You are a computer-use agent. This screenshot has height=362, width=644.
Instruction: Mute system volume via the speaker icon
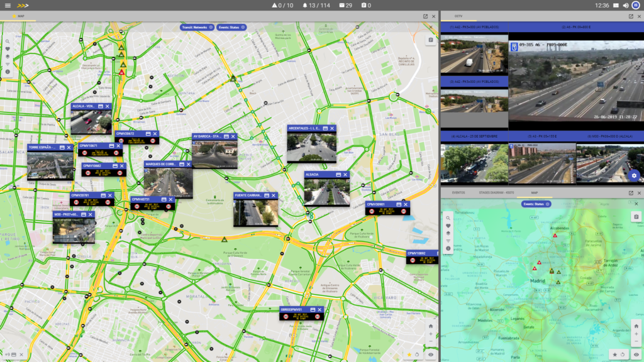625,5
